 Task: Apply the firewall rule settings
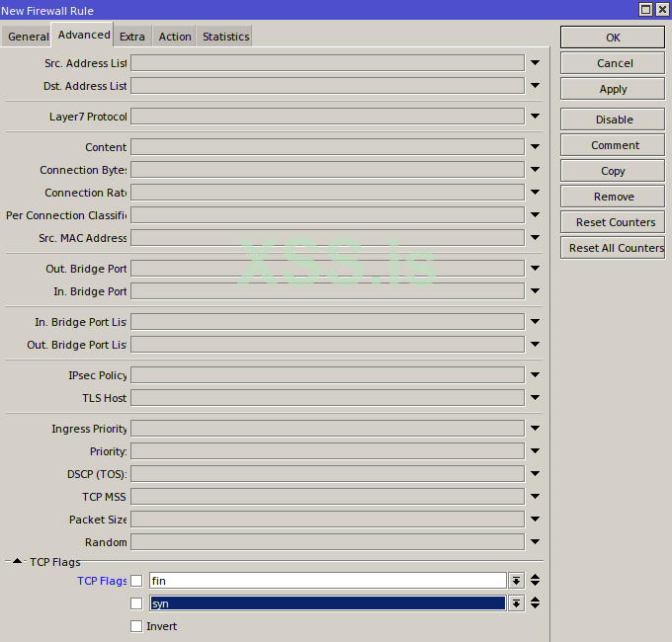point(613,89)
